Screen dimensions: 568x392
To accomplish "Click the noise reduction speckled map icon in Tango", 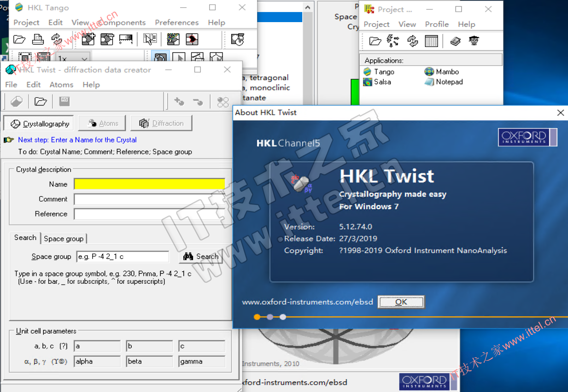I will click(x=173, y=39).
